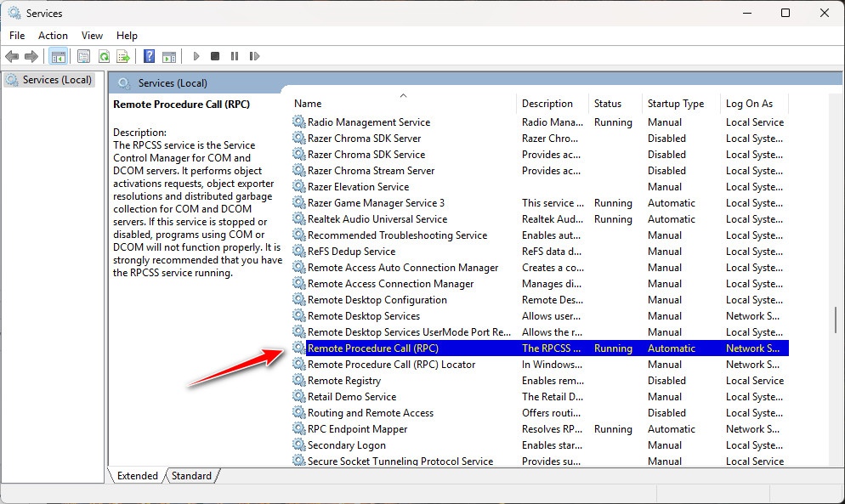The height and width of the screenshot is (504, 845).
Task: Open the File menu
Action: coord(17,36)
